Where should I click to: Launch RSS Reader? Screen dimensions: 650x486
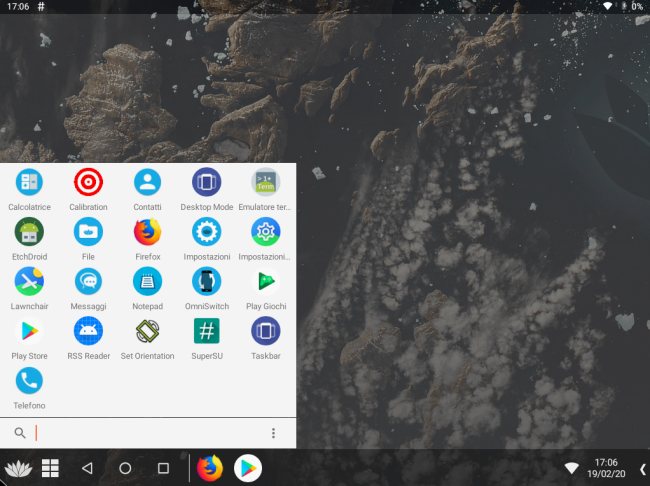88,331
